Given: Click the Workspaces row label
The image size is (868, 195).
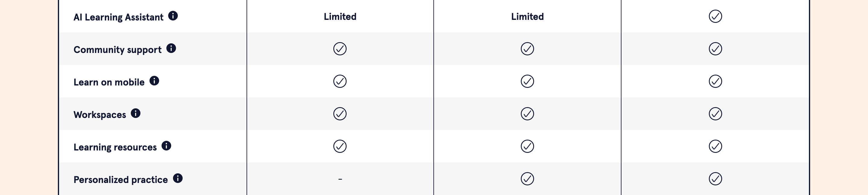Looking at the screenshot, I should [x=100, y=115].
